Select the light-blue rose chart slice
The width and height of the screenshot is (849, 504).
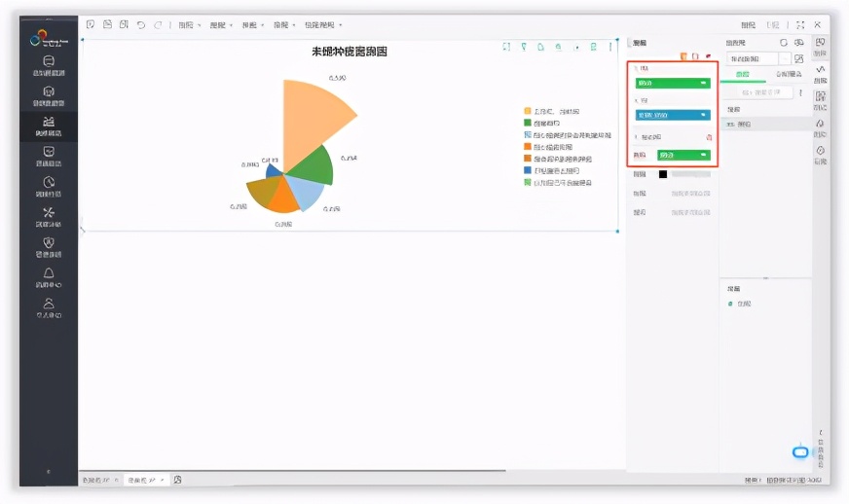308,193
